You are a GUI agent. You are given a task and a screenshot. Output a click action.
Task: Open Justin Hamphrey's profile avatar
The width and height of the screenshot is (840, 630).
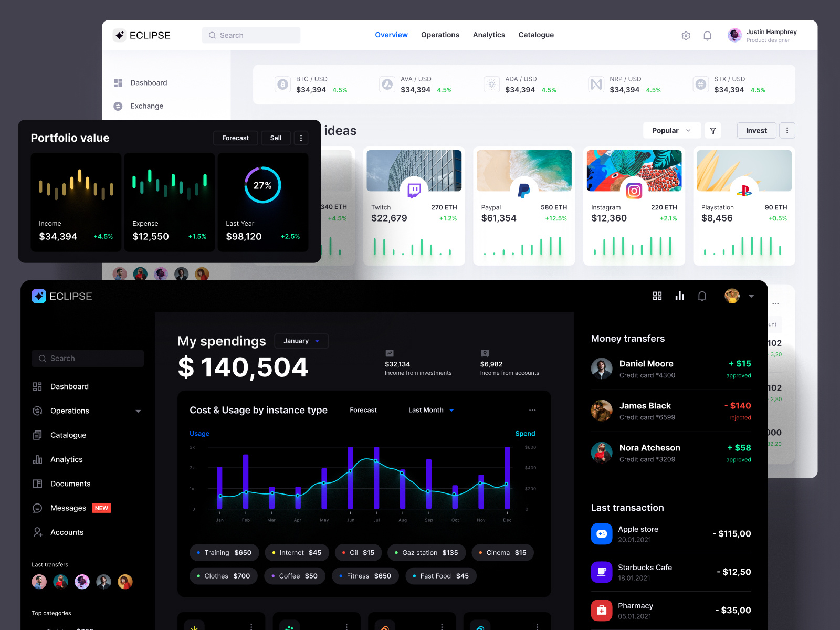[734, 35]
